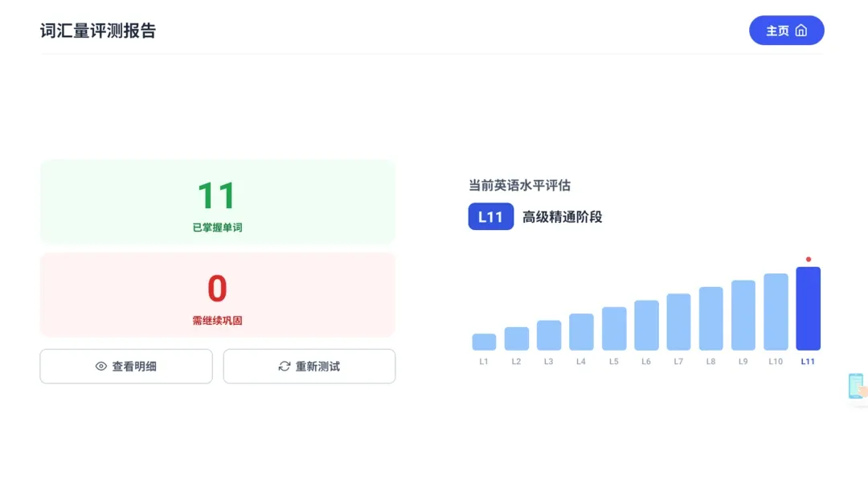Open 查看明细 details view

pyautogui.click(x=126, y=366)
